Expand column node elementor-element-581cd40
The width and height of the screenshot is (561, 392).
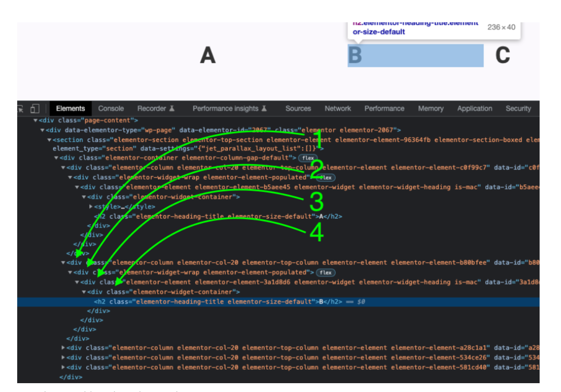[x=63, y=367]
